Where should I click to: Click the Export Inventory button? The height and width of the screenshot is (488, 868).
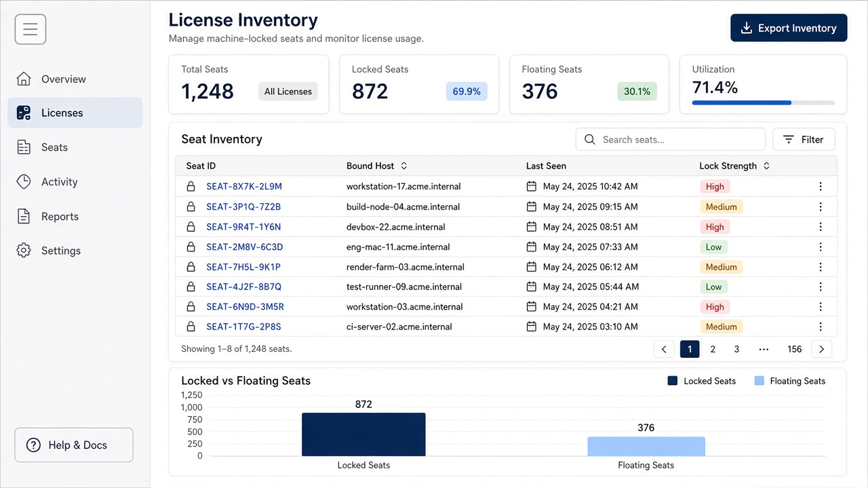tap(789, 28)
